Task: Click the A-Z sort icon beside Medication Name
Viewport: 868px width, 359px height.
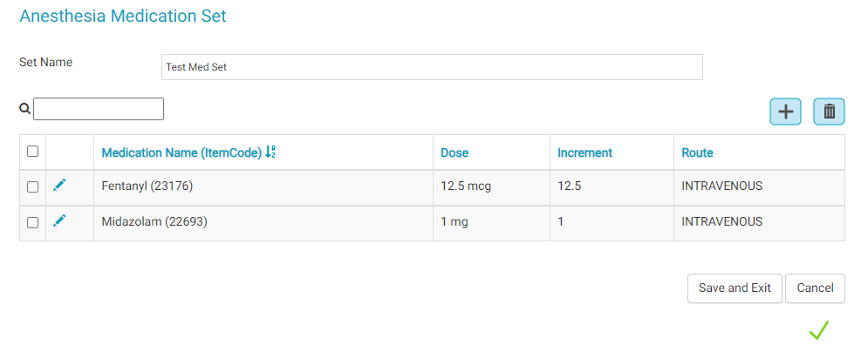Action: point(270,152)
